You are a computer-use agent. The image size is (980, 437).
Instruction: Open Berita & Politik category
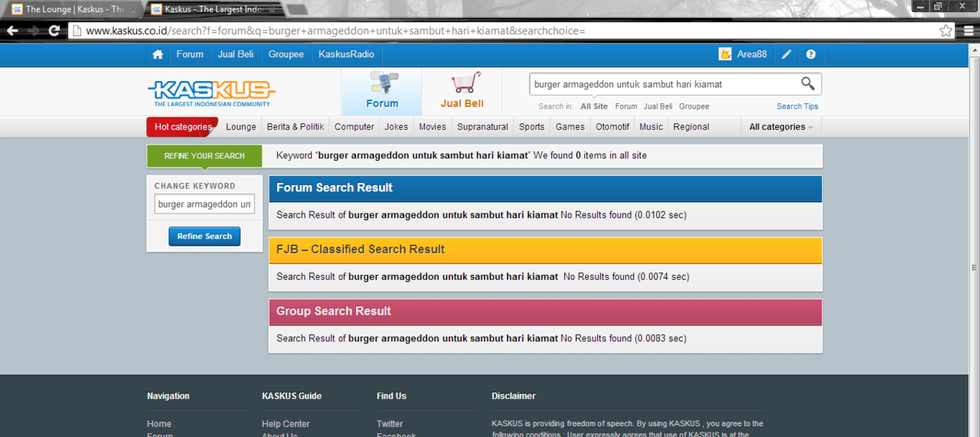tap(296, 127)
